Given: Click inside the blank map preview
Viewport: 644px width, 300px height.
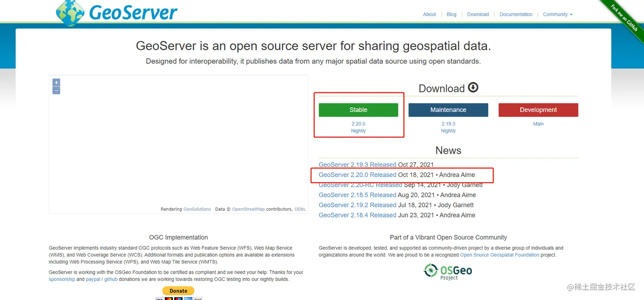Looking at the screenshot, I should coord(178,145).
